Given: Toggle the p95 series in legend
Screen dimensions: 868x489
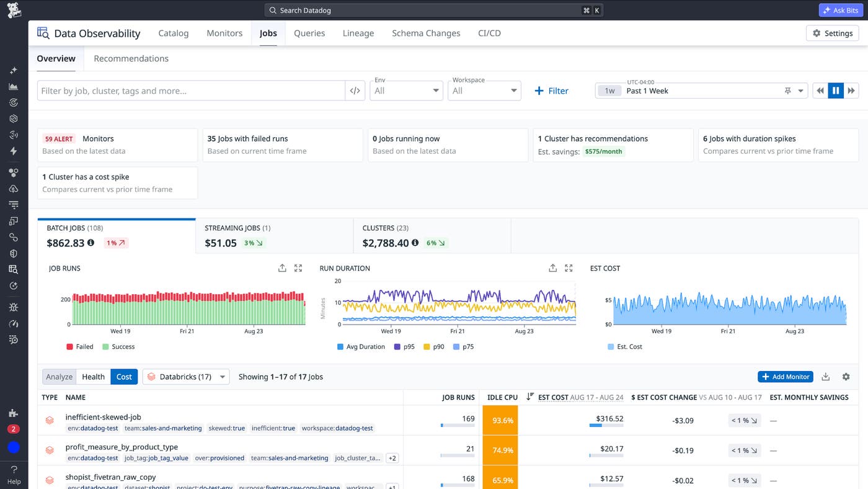Looking at the screenshot, I should [x=404, y=347].
